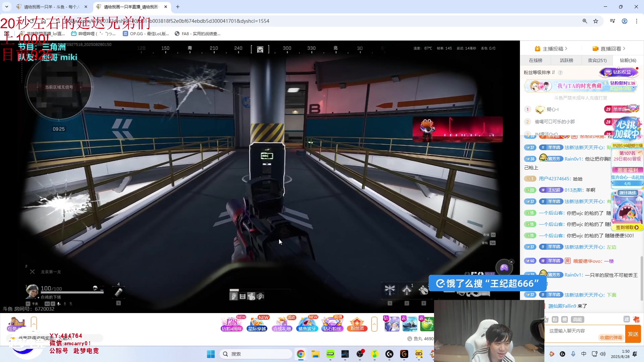Close the active 请给我画一只羊直播 tab
The image size is (644, 362).
click(166, 7)
